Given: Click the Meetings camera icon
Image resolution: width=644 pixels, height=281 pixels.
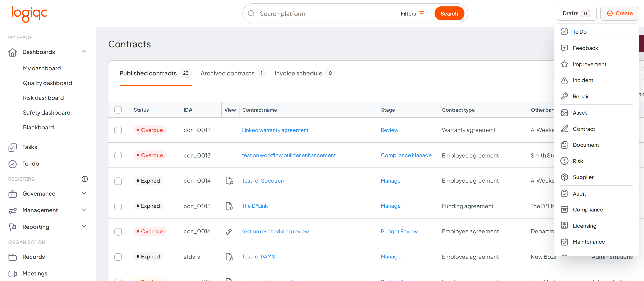Looking at the screenshot, I should point(13,274).
